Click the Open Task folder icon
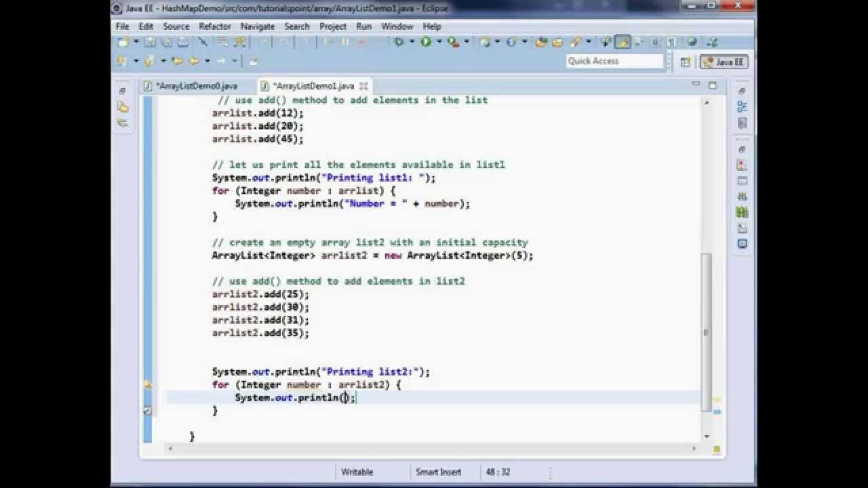The height and width of the screenshot is (488, 868). [557, 42]
